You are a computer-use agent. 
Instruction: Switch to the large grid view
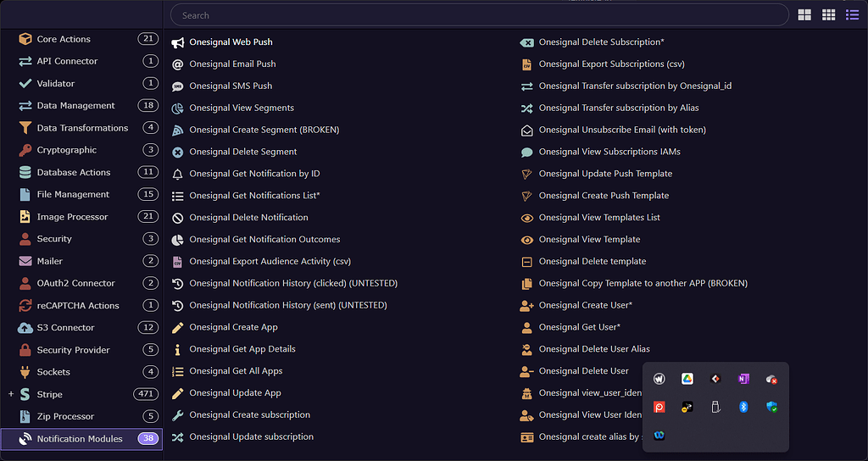[804, 15]
